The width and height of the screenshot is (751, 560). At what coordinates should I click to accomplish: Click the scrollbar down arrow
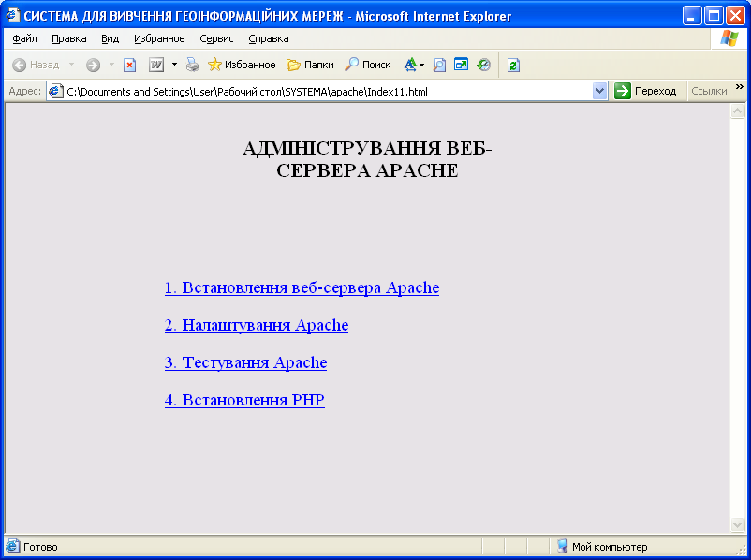pyautogui.click(x=737, y=524)
